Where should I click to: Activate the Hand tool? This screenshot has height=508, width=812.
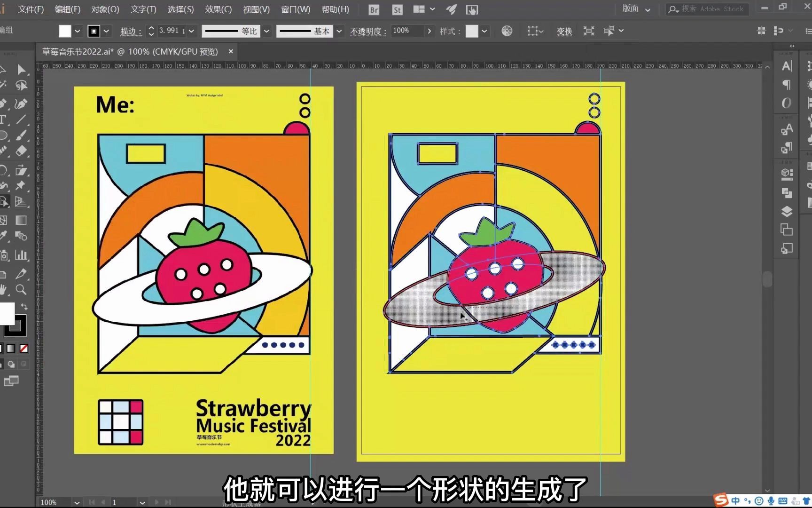point(4,290)
